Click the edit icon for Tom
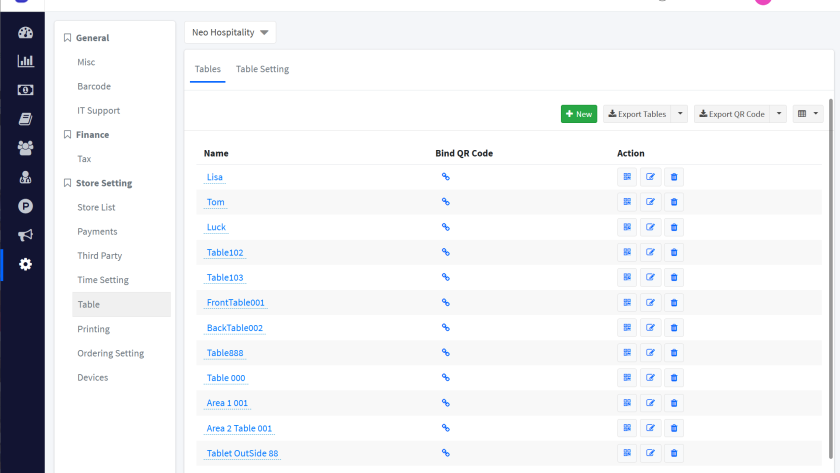The width and height of the screenshot is (840, 473). [650, 202]
